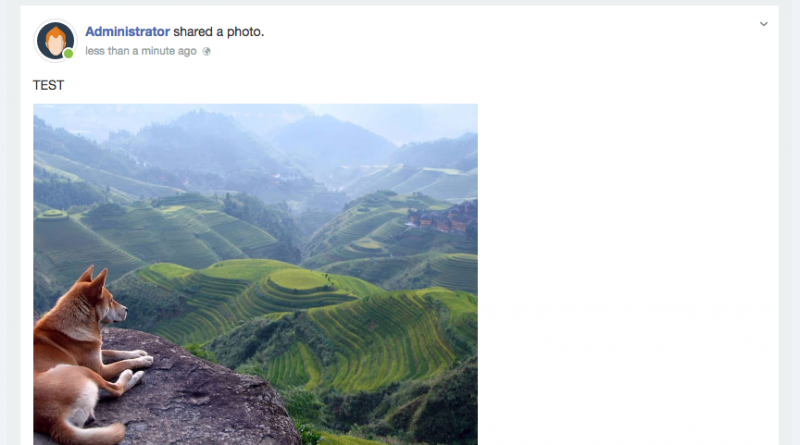Click the empty white area beside photo
The height and width of the screenshot is (445, 800).
click(x=628, y=275)
